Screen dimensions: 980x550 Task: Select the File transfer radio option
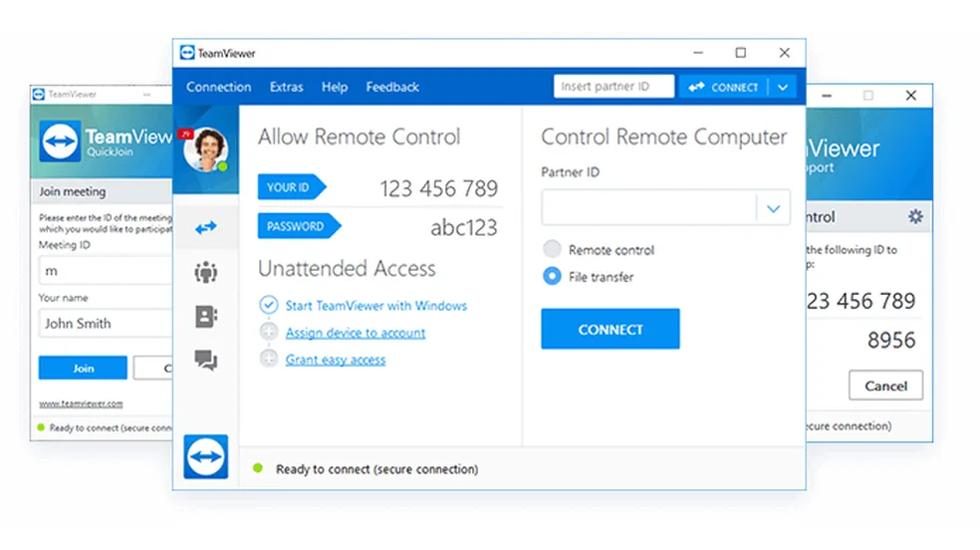552,276
